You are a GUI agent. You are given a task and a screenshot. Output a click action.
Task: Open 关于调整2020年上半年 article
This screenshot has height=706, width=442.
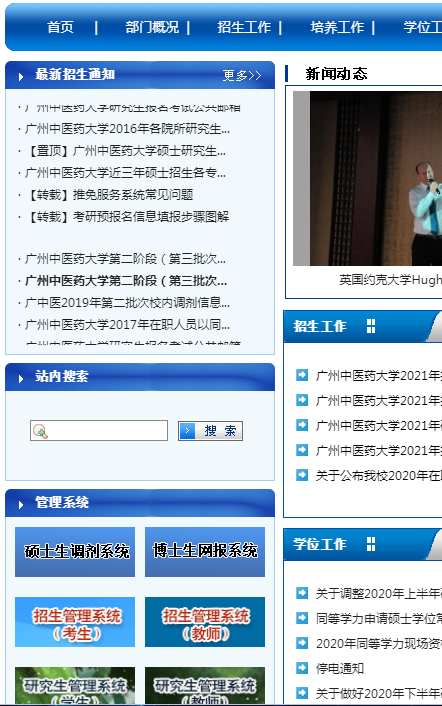pyautogui.click(x=379, y=594)
